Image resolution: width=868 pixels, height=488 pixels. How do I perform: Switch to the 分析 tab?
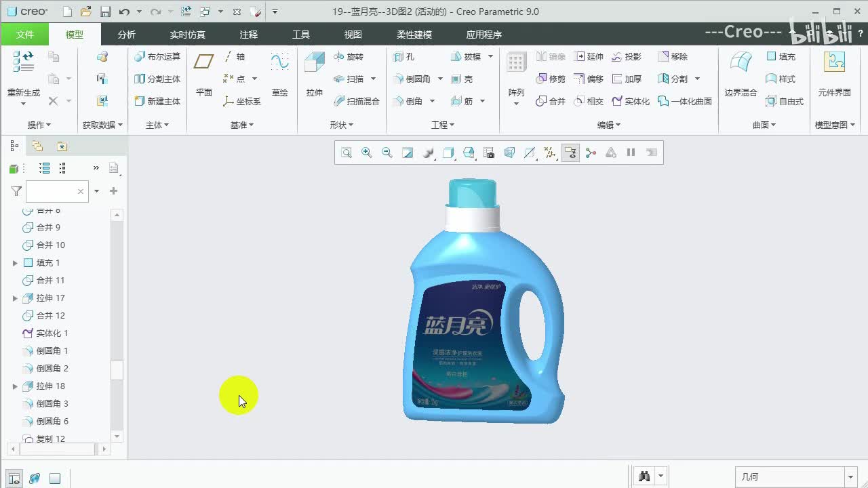click(127, 35)
